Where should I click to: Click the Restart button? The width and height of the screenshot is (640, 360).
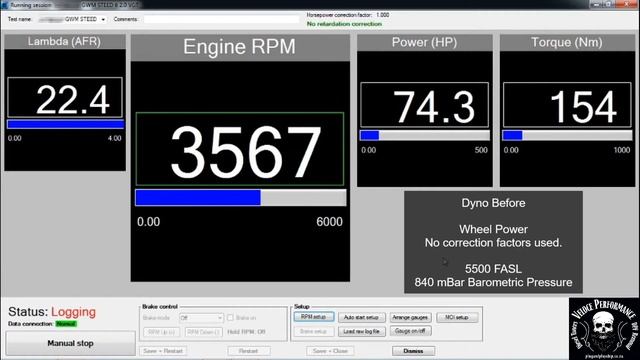pyautogui.click(x=248, y=351)
